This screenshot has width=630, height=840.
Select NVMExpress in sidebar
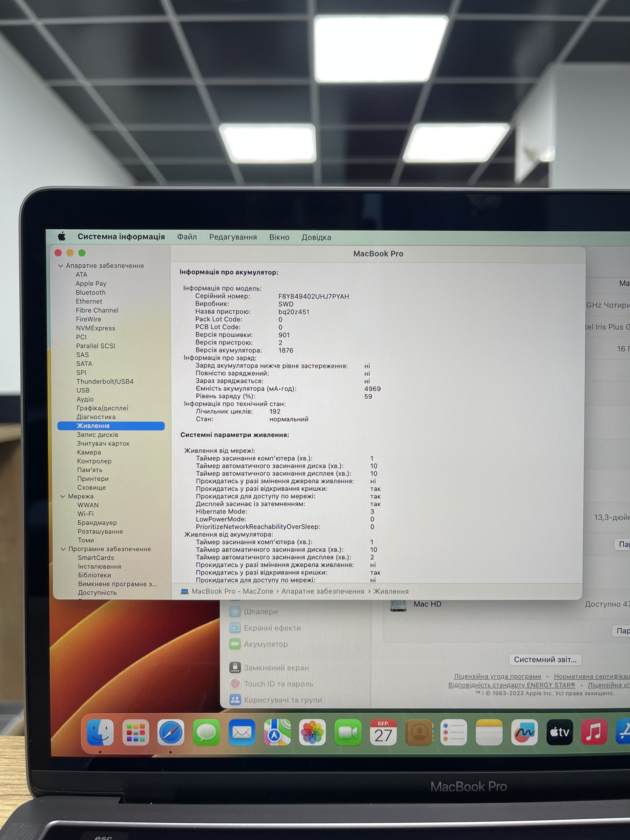pos(95,328)
